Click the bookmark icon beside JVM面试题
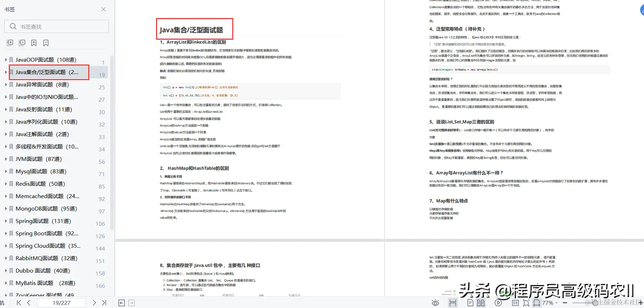The image size is (644, 308). 11,159
